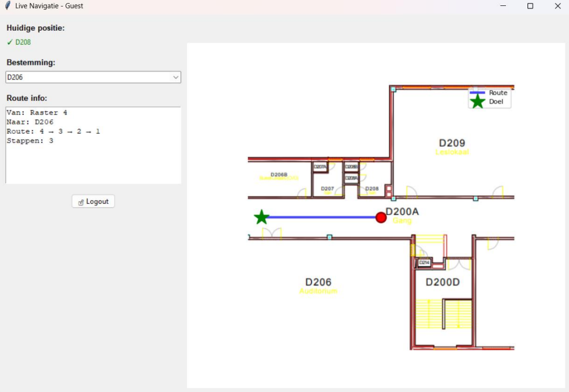Click the "Stappen: 3" line
This screenshot has height=392, width=569.
[x=30, y=141]
